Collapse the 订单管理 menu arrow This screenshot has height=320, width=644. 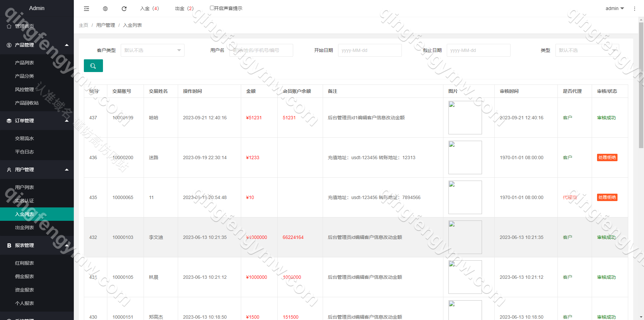67,121
